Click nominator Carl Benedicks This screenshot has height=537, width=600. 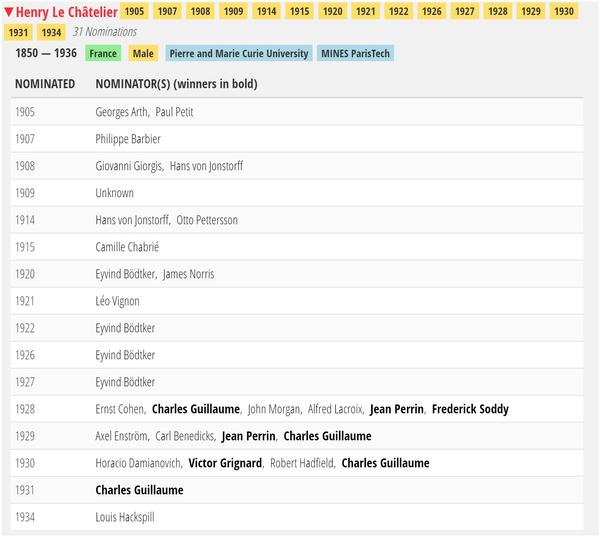click(x=185, y=436)
